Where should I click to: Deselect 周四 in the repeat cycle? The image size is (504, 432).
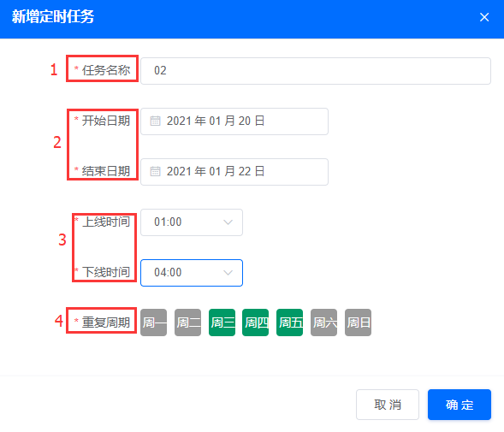click(x=256, y=323)
